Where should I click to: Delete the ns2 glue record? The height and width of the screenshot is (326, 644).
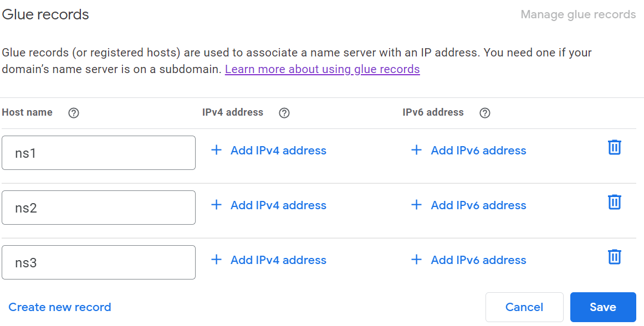[x=614, y=202]
